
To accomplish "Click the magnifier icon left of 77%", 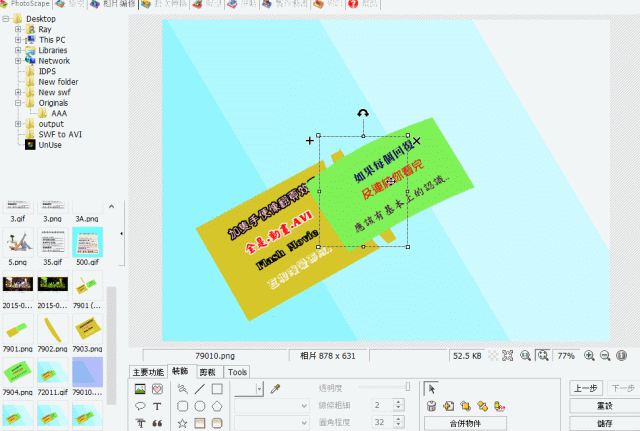I will pos(543,356).
